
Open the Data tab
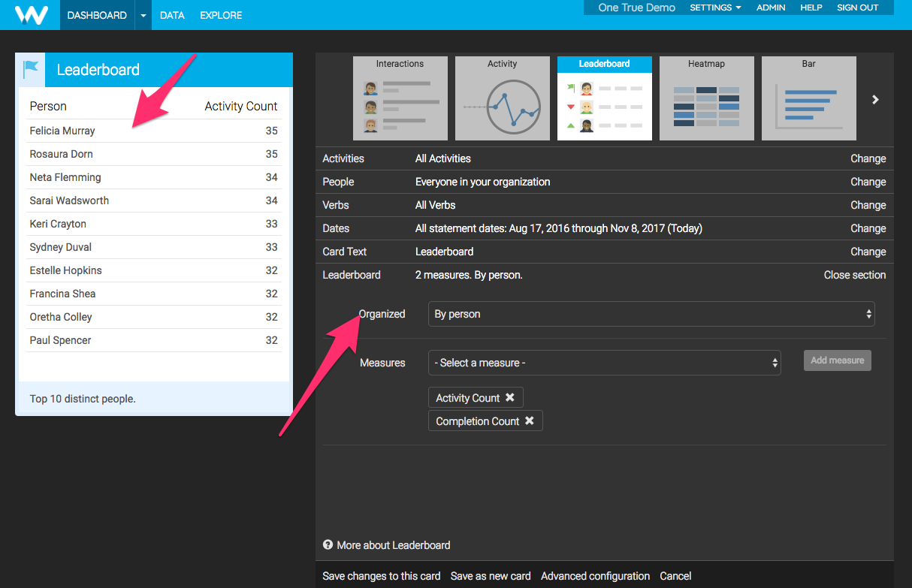click(172, 15)
